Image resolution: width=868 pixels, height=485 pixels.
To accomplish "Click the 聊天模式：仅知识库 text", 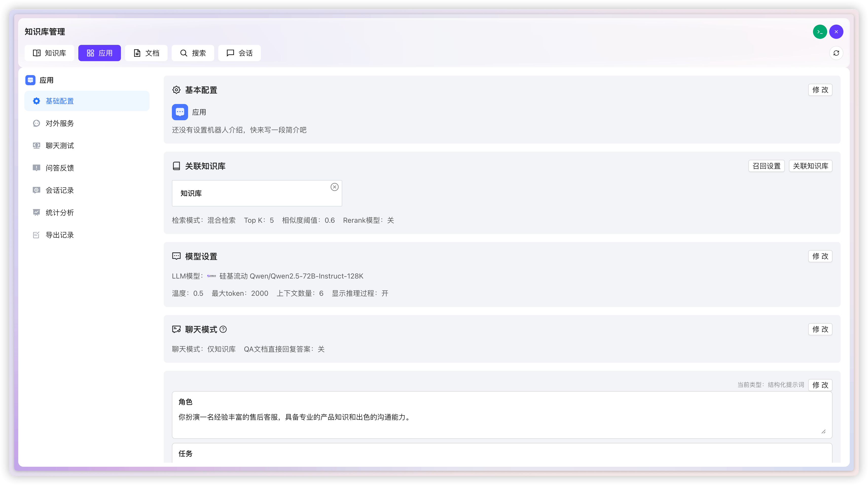I will (x=204, y=349).
